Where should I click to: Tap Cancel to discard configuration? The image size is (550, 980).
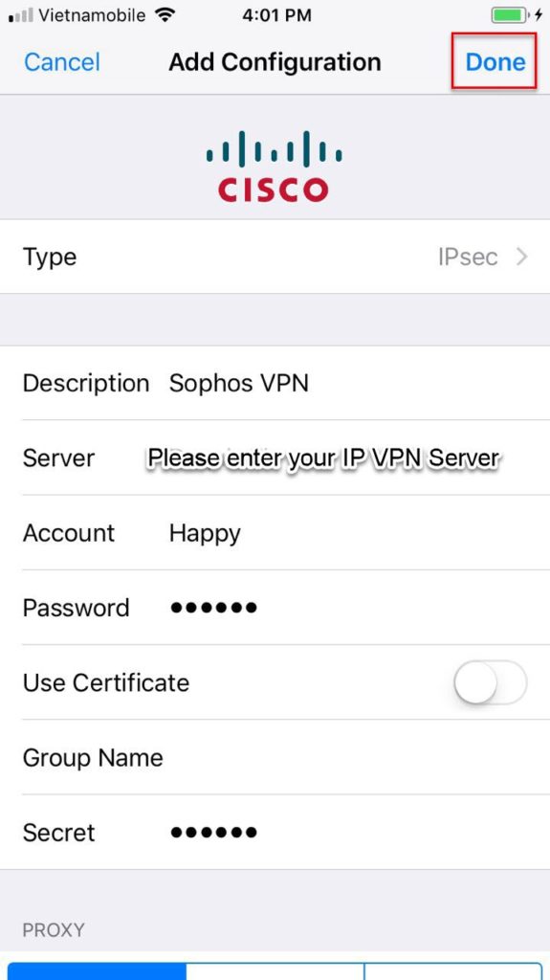pyautogui.click(x=62, y=62)
